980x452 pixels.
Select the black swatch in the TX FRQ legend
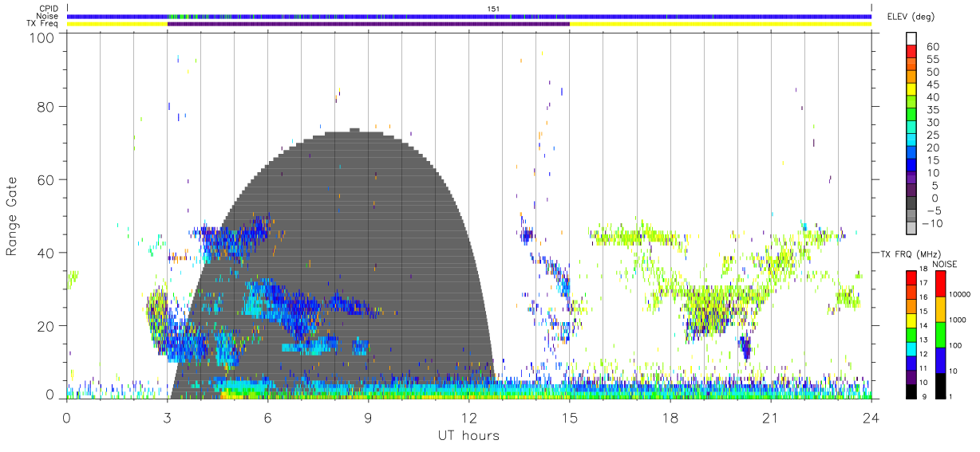(912, 391)
